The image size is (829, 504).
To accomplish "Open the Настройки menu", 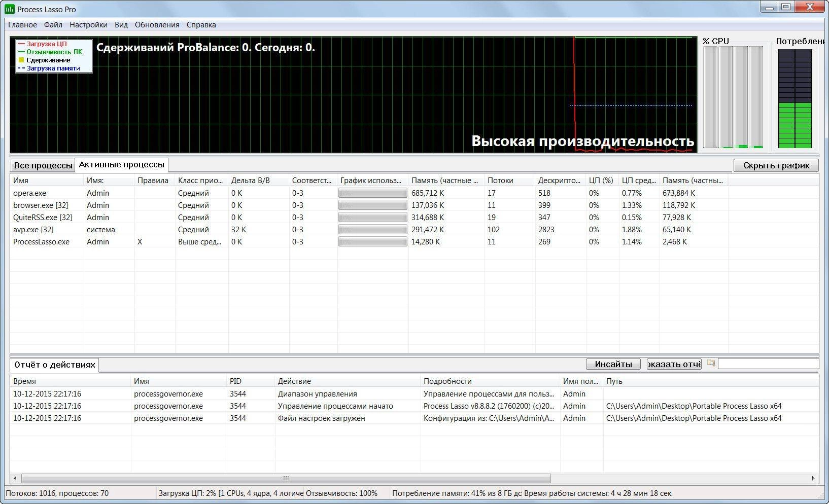I will (88, 25).
